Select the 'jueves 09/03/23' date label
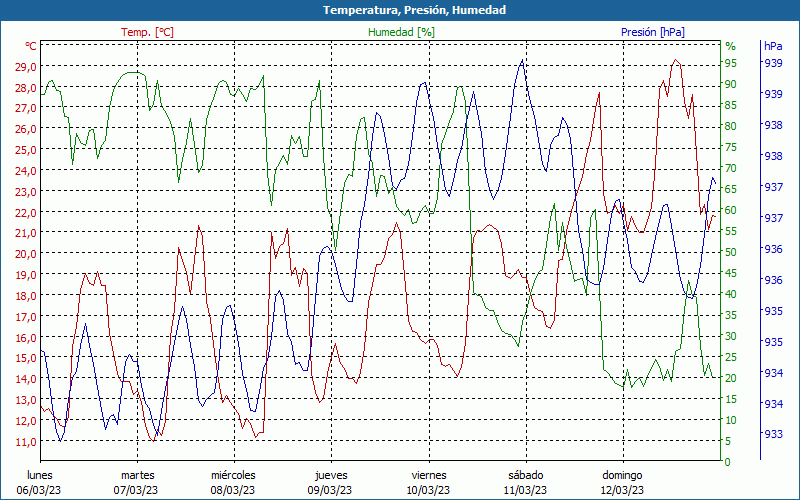The image size is (800, 500). (x=331, y=483)
